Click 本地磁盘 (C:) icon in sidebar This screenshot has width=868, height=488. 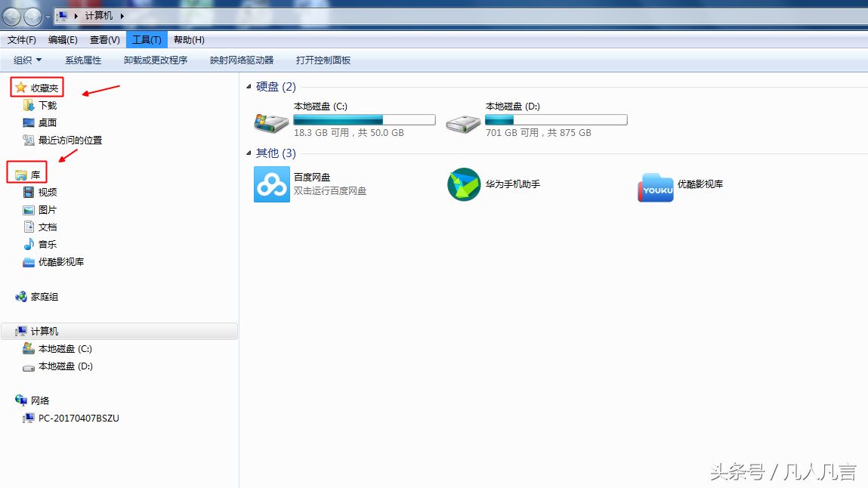(29, 348)
